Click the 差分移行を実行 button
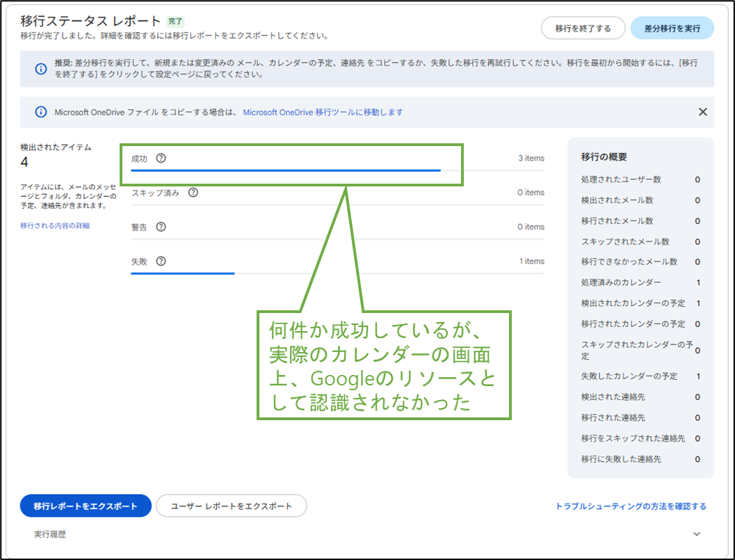735x560 pixels. point(672,28)
